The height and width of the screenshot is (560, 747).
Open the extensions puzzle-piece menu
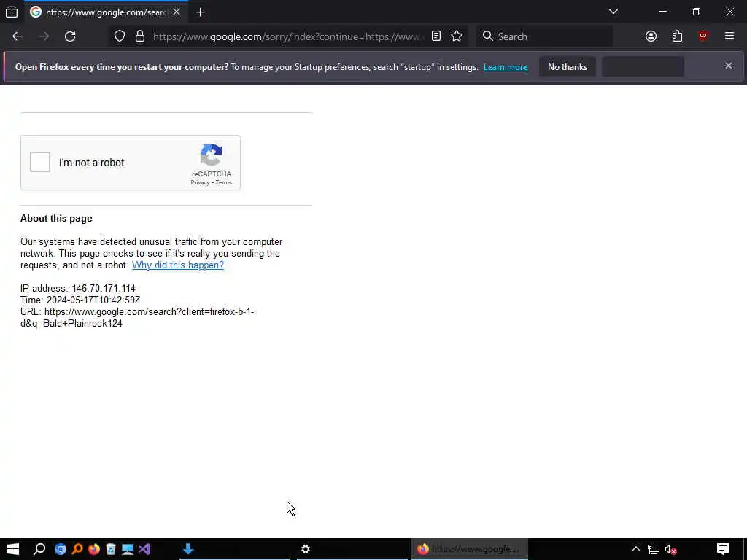677,36
